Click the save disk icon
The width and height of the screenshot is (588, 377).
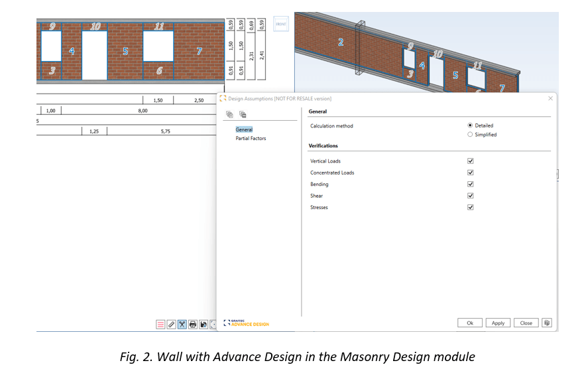[203, 325]
